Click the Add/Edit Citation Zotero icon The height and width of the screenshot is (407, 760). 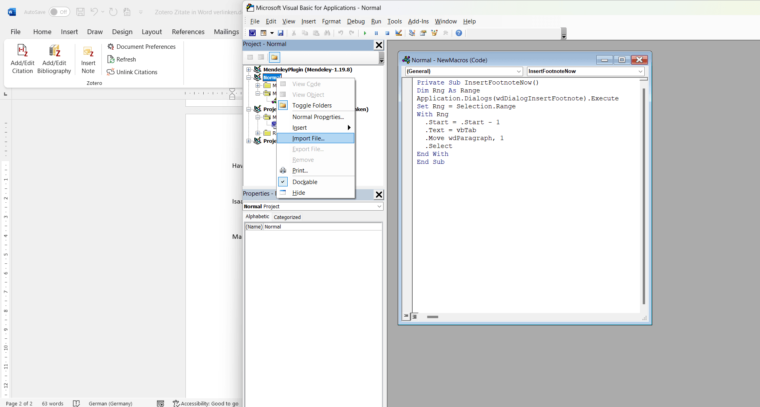(x=22, y=59)
